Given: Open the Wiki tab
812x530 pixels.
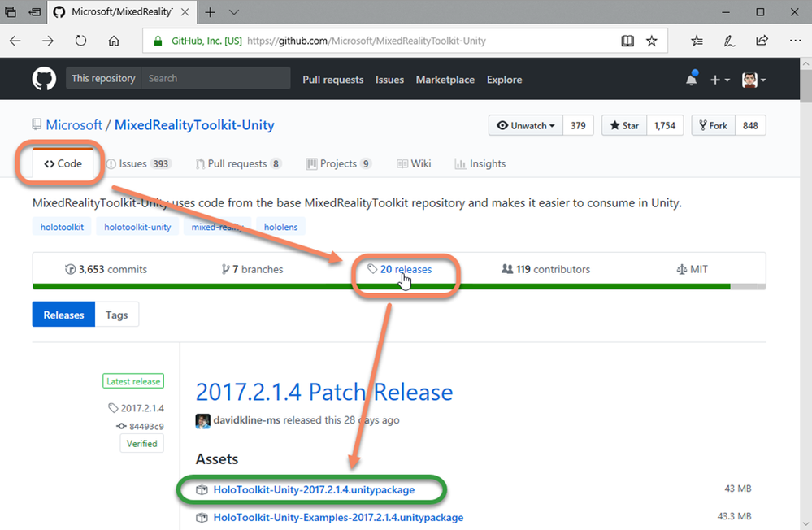Looking at the screenshot, I should coord(414,163).
